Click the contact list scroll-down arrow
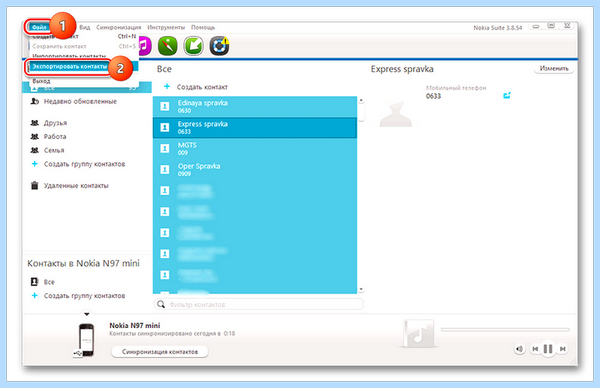This screenshot has height=388, width=600. point(361,289)
